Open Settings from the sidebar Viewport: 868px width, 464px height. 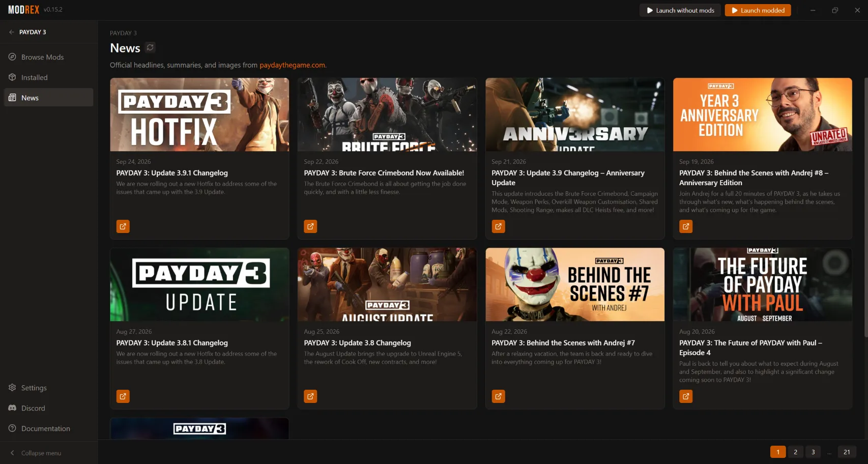point(48,388)
